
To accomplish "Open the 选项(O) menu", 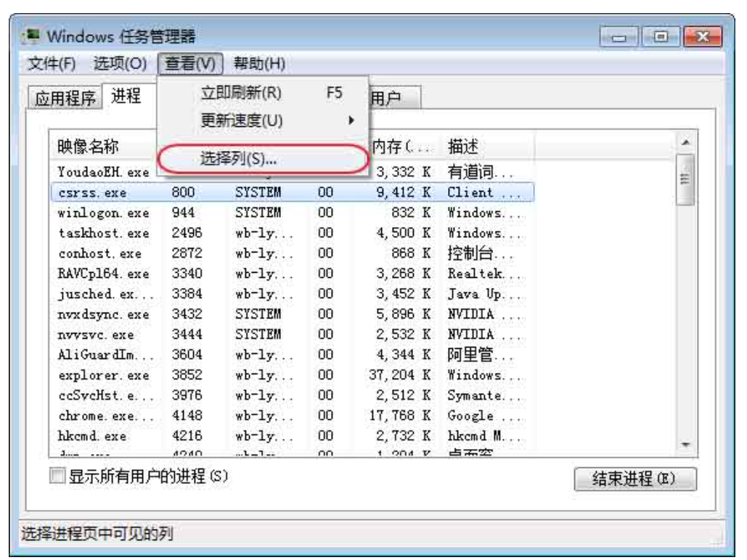I will click(x=121, y=64).
